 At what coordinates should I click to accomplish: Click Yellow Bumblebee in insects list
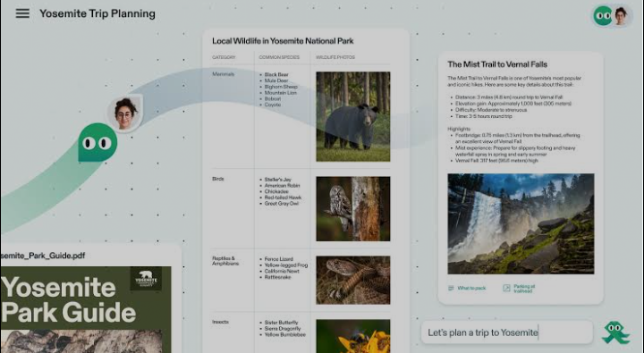point(285,334)
